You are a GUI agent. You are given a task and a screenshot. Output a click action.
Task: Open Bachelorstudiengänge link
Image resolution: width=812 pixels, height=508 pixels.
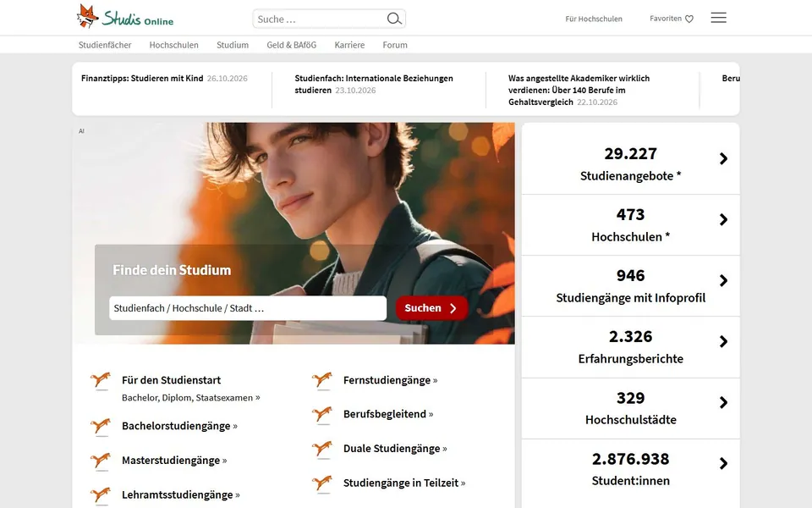[179, 426]
